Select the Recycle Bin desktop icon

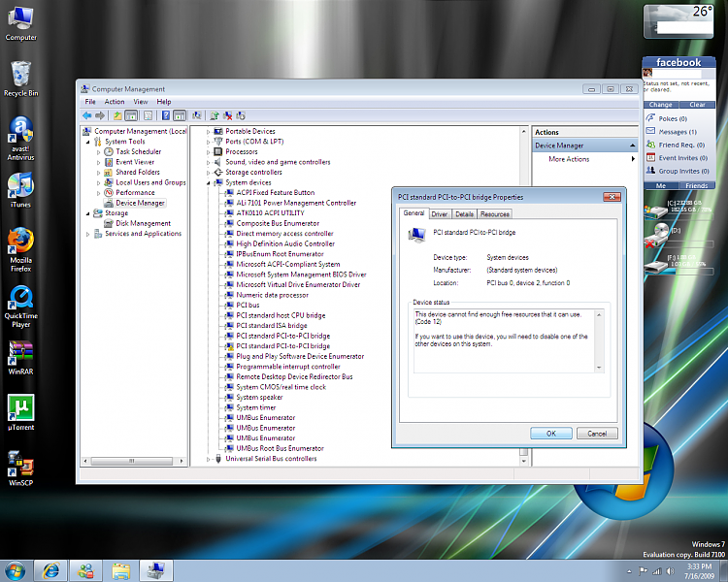(x=20, y=79)
